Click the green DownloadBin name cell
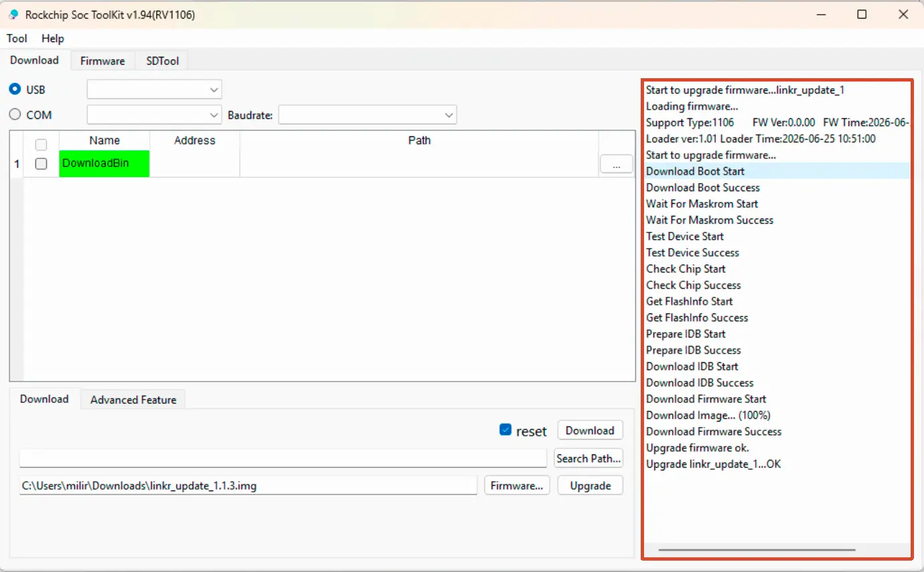The height and width of the screenshot is (572, 924). coord(104,164)
